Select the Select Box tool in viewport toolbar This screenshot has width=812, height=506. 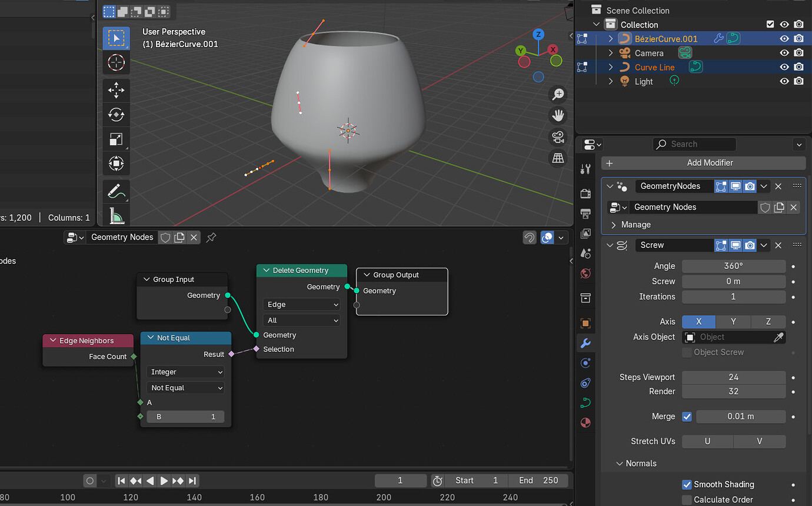(116, 38)
